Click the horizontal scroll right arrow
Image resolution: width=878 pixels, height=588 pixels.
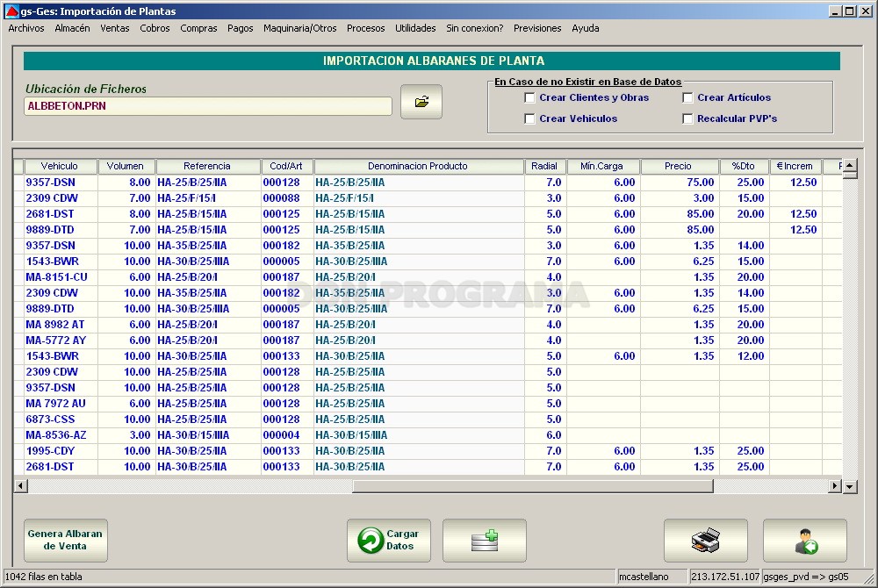(x=835, y=486)
